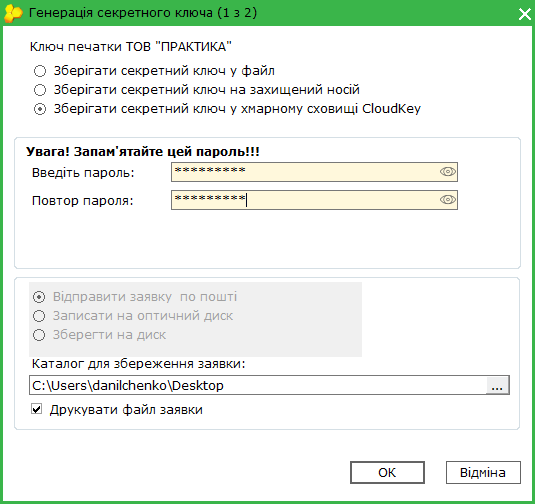
Task: Click the "Увага! Запам'ятайте цей пароль!!!" heading
Action: (x=143, y=152)
